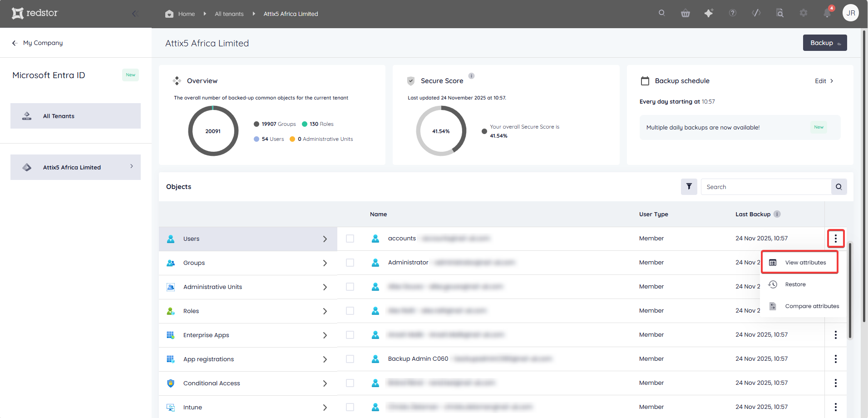Image resolution: width=868 pixels, height=418 pixels.
Task: Click the objects list vertical scrollbar
Action: tap(850, 291)
